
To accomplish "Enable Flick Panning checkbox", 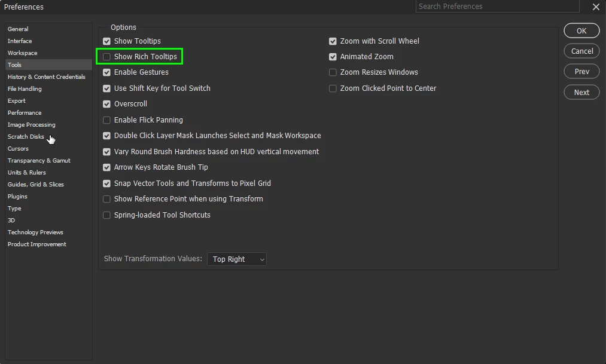I will click(x=106, y=120).
